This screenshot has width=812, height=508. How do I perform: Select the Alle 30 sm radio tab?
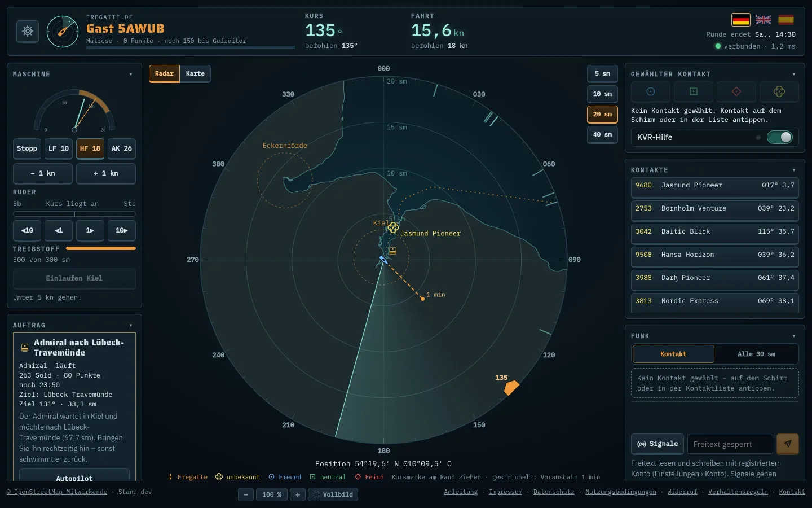(756, 354)
